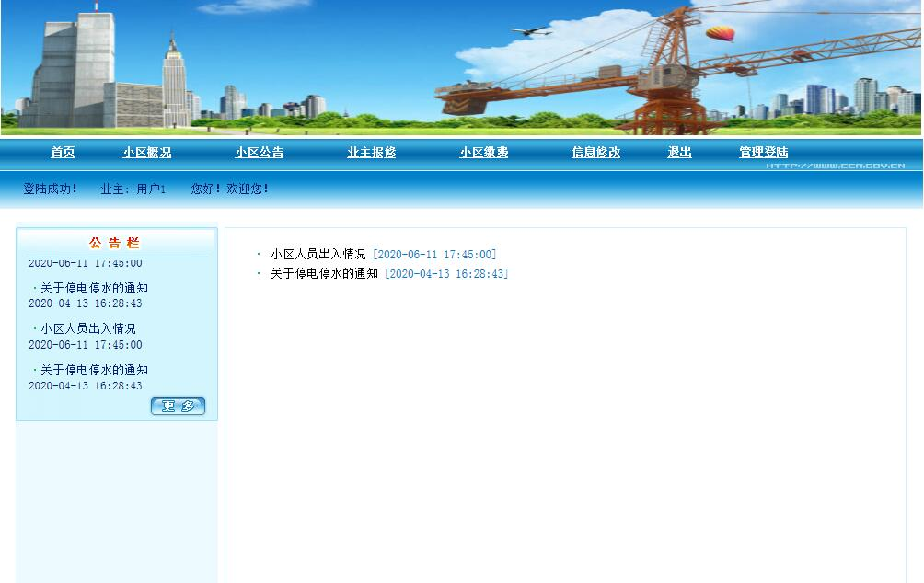The width and height of the screenshot is (924, 583).
Task: Open the 小区公告 (Community Notices) menu
Action: coord(259,153)
